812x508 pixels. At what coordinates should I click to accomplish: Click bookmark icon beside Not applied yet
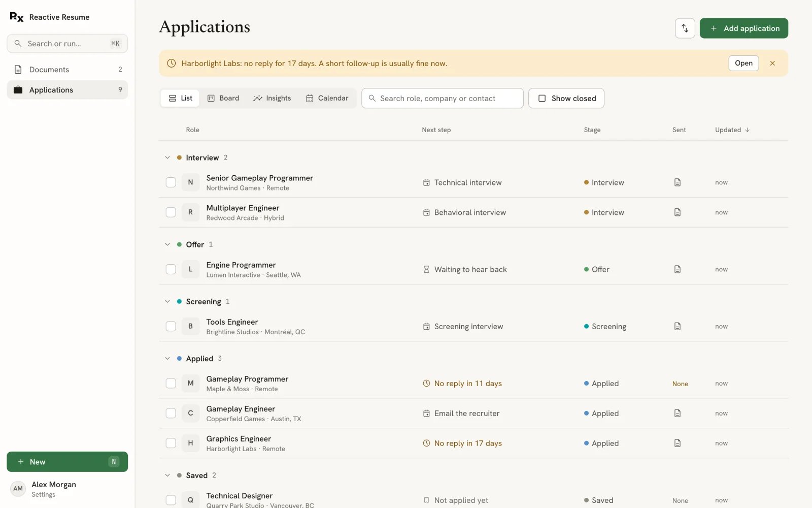[426, 500]
